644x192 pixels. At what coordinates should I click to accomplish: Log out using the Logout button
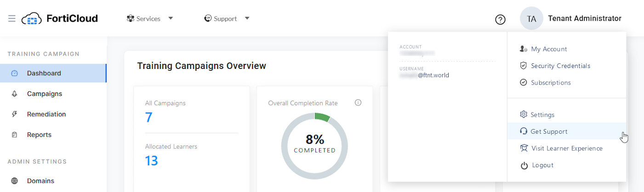(x=542, y=165)
